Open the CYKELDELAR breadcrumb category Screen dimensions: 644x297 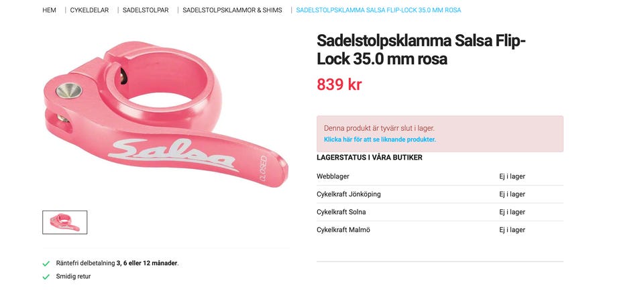89,10
